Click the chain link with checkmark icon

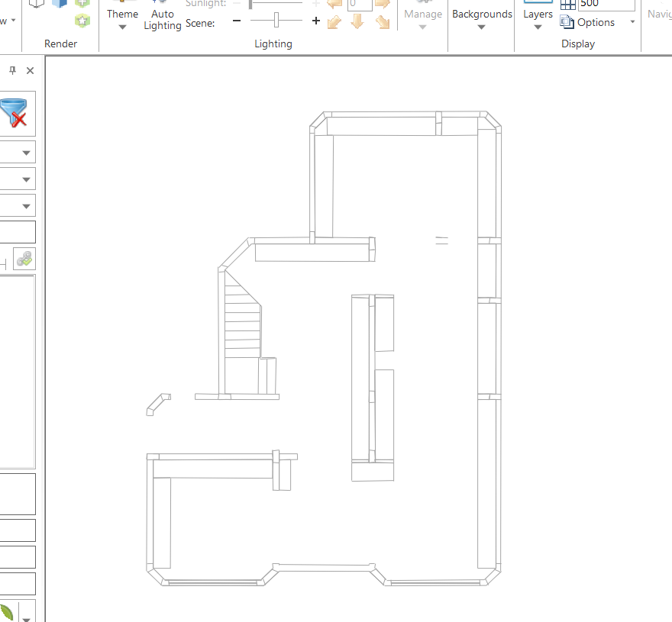click(x=24, y=259)
